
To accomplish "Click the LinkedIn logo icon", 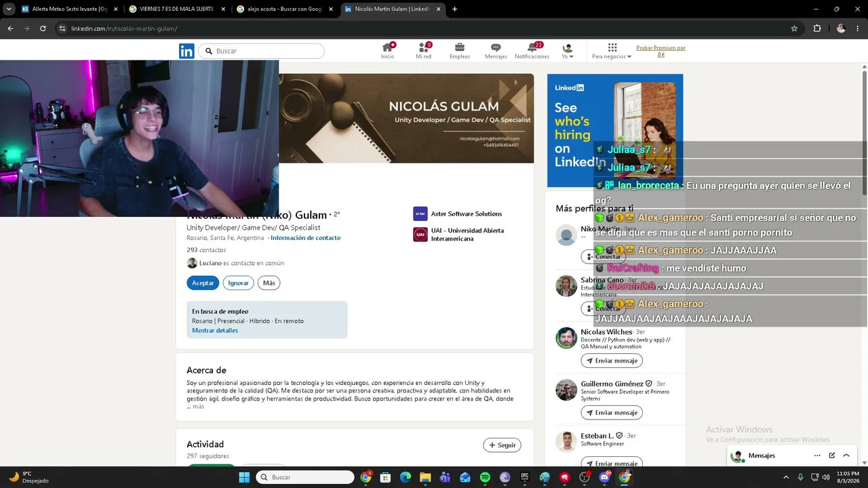I will pyautogui.click(x=186, y=51).
